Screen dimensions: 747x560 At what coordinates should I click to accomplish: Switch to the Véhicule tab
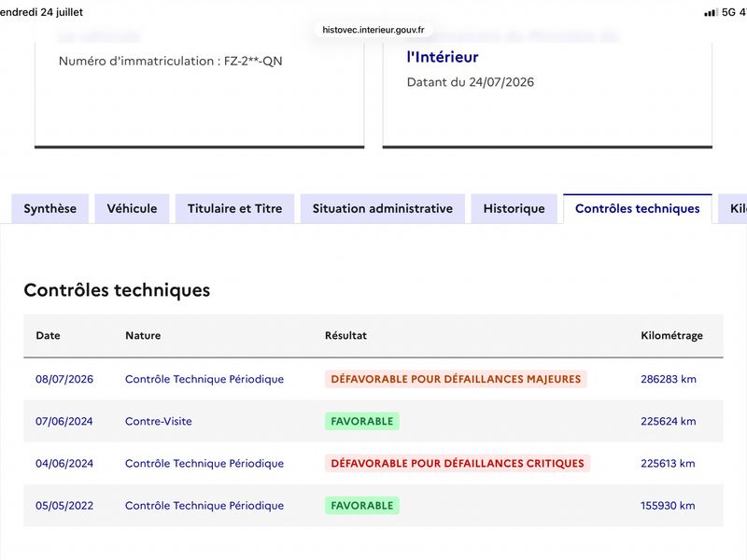[132, 208]
